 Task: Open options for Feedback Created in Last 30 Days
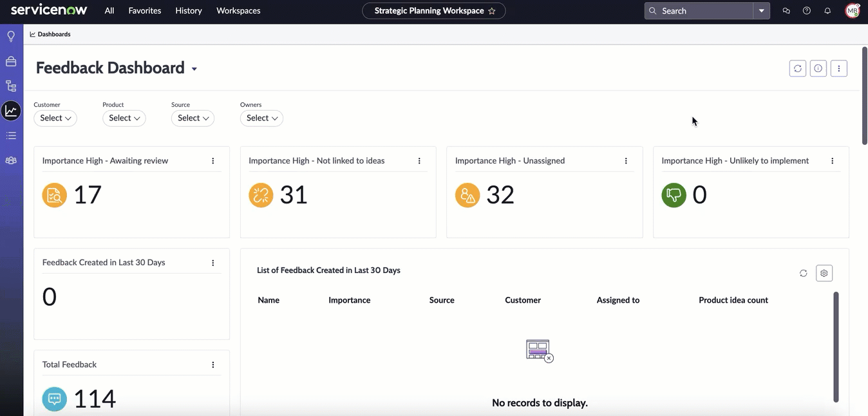pos(213,263)
